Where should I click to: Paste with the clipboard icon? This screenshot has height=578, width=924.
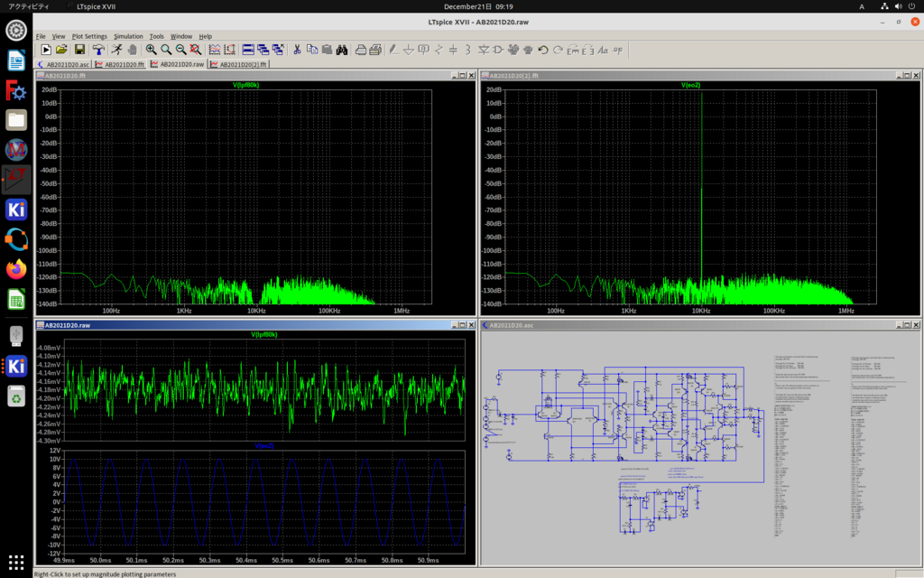[327, 51]
